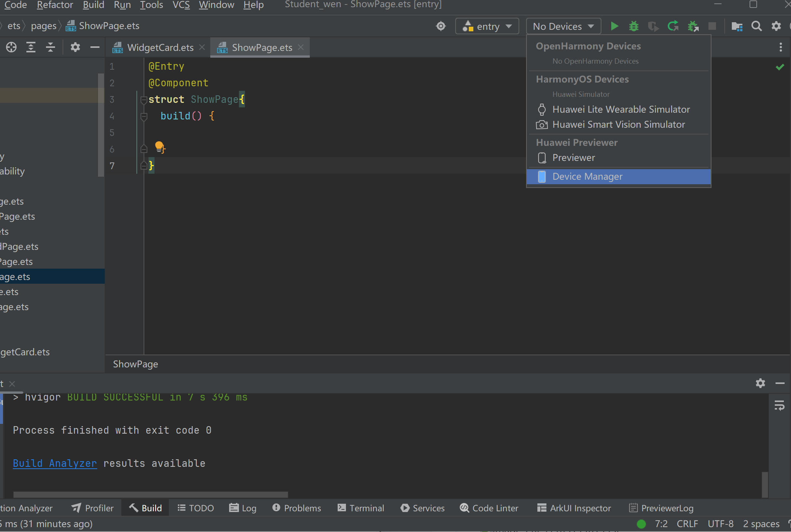The width and height of the screenshot is (791, 532).
Task: Fold the struct ShowPage block
Action: click(144, 100)
